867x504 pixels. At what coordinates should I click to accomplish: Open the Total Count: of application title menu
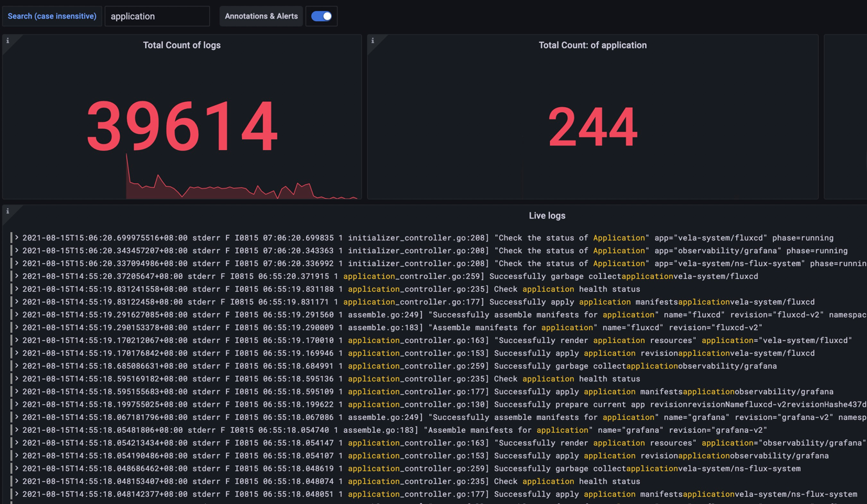click(592, 45)
